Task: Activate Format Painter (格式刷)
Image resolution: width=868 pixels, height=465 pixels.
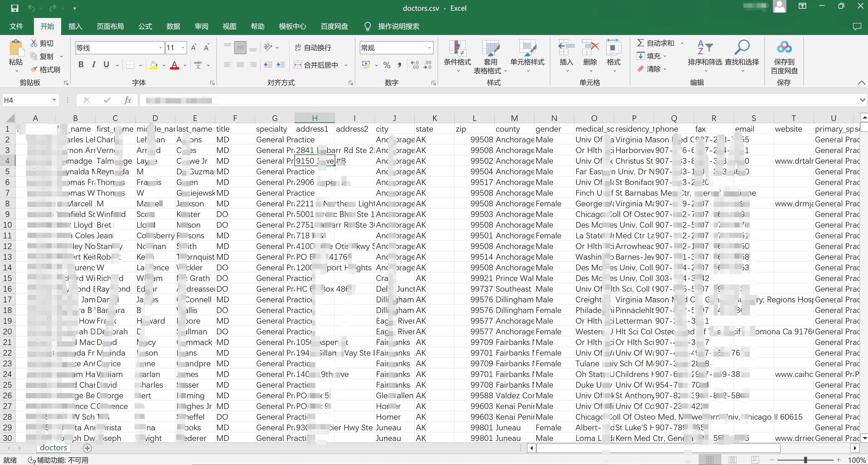Action: click(45, 69)
